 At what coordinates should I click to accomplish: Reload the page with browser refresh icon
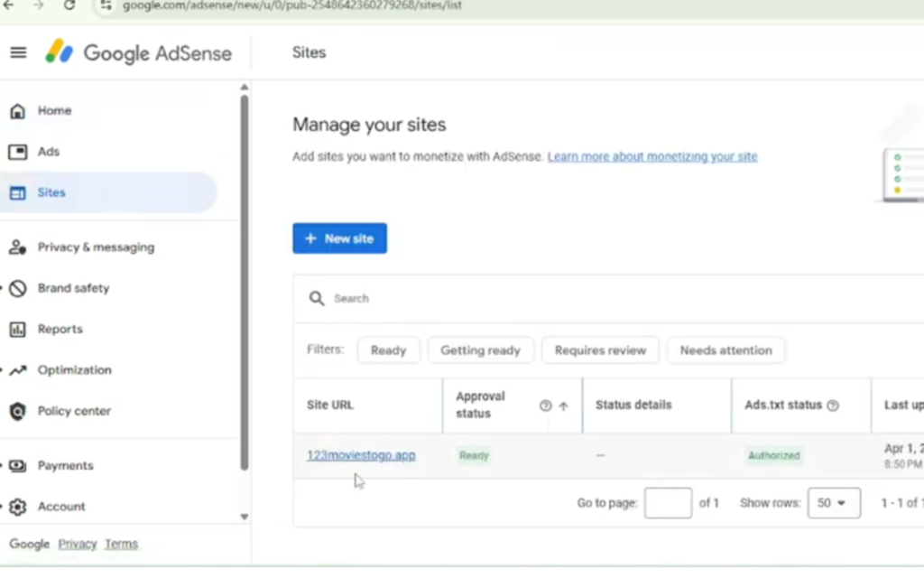pos(69,5)
